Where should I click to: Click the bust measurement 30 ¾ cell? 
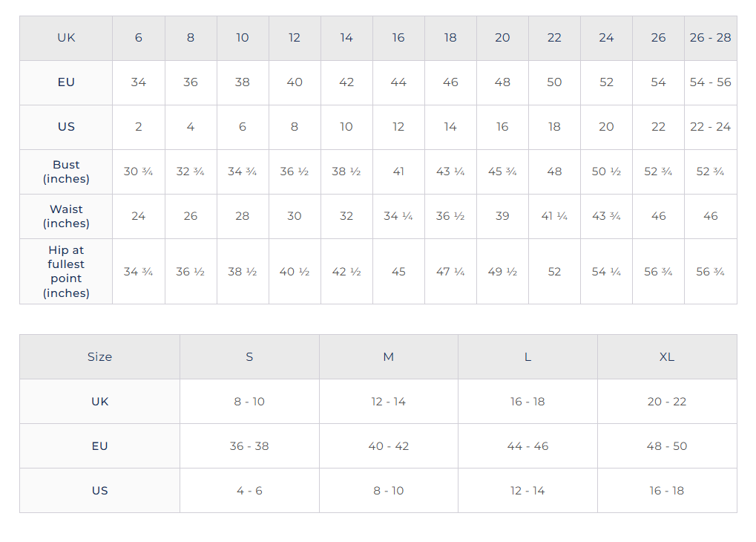[139, 172]
